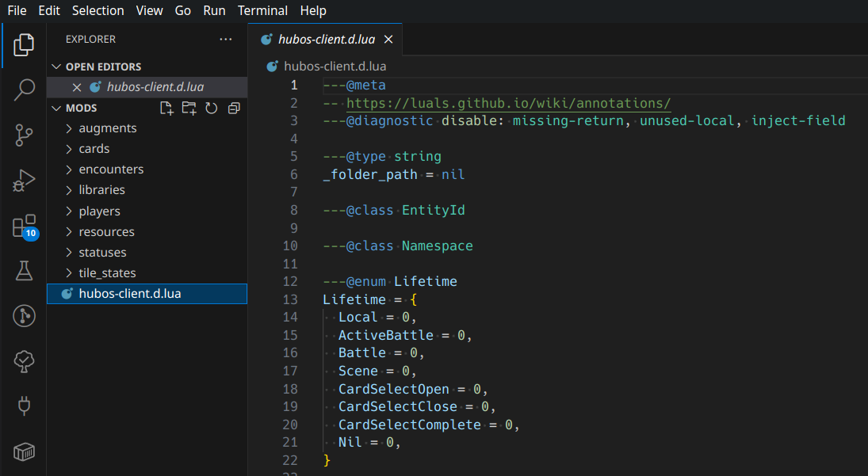Click the EXPLORER panel title
The image size is (868, 476).
pyautogui.click(x=90, y=40)
